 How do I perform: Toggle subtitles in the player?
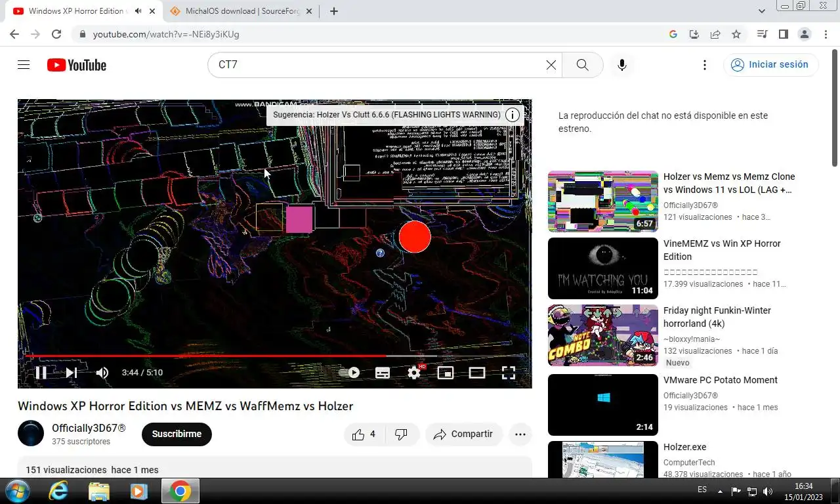(x=383, y=373)
